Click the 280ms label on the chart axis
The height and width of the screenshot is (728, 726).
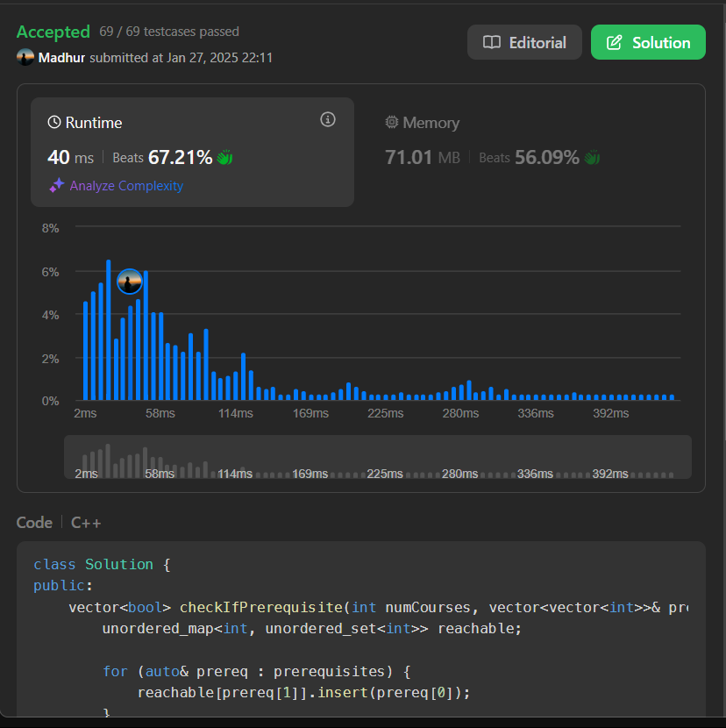pos(460,413)
